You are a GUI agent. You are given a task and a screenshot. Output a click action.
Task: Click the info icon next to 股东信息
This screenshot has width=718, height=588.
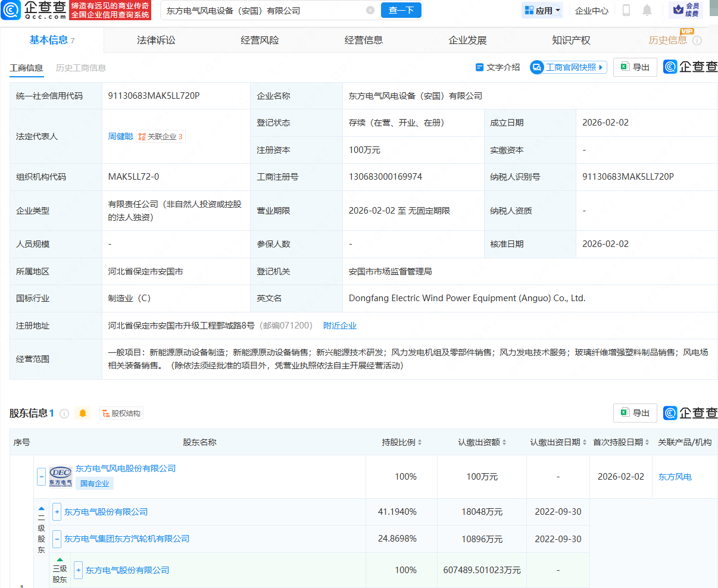tap(64, 413)
